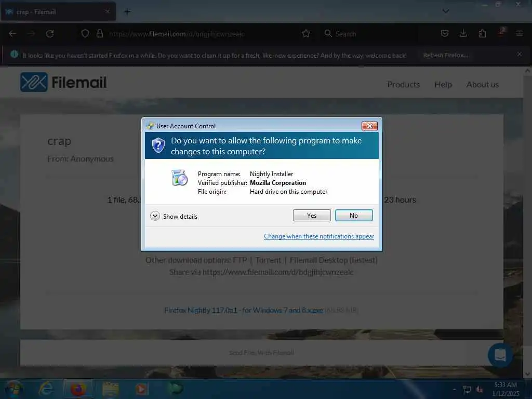This screenshot has height=399, width=532.
Task: Open Help menu on Filemail
Action: [443, 85]
